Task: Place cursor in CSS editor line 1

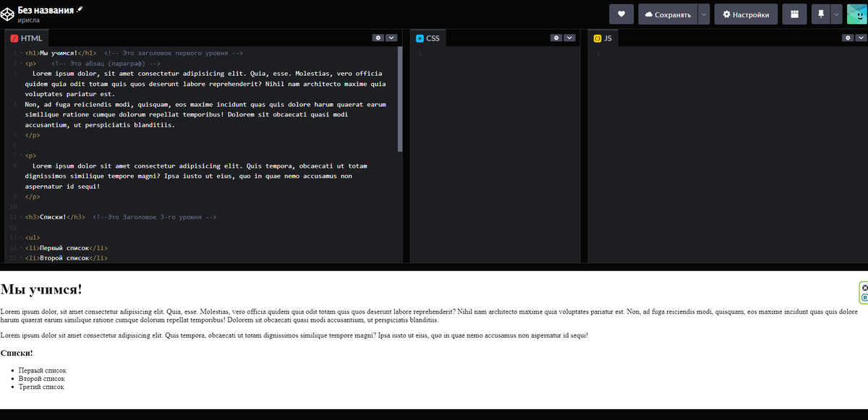Action: pos(502,53)
